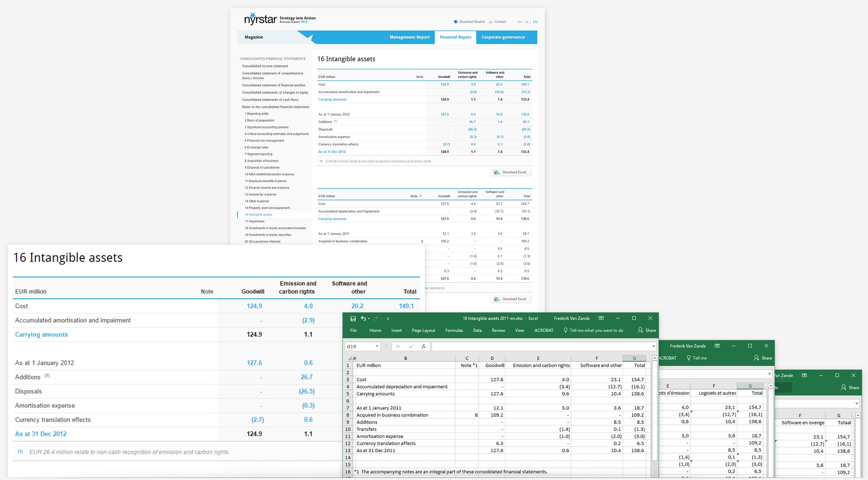Open the Formulas ribbon tab
The height and width of the screenshot is (480, 868).
[454, 330]
